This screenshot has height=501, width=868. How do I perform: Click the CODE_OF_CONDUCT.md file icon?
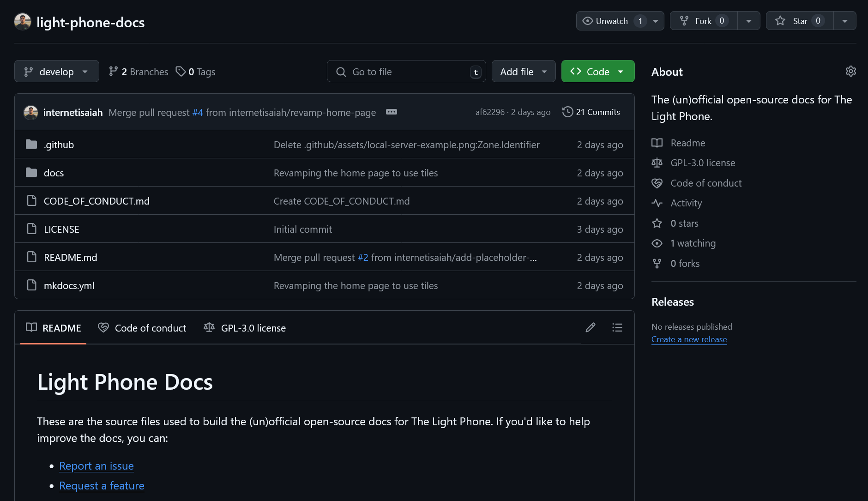(x=31, y=200)
